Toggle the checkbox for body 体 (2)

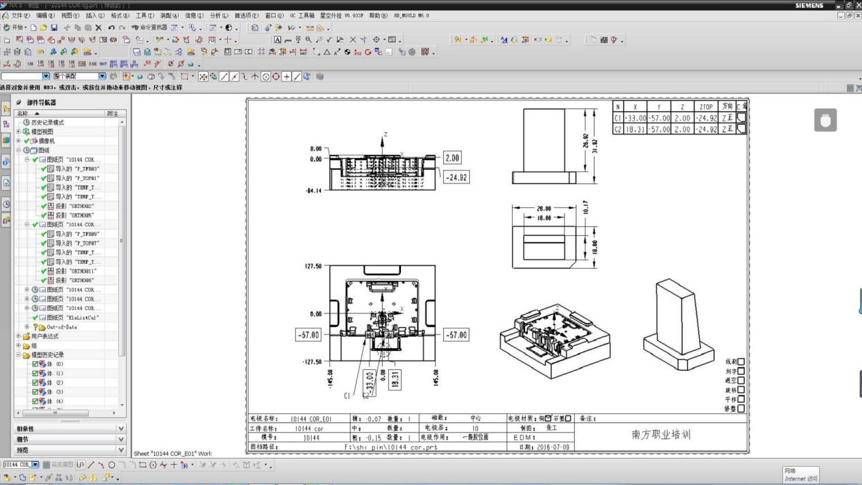tap(35, 383)
